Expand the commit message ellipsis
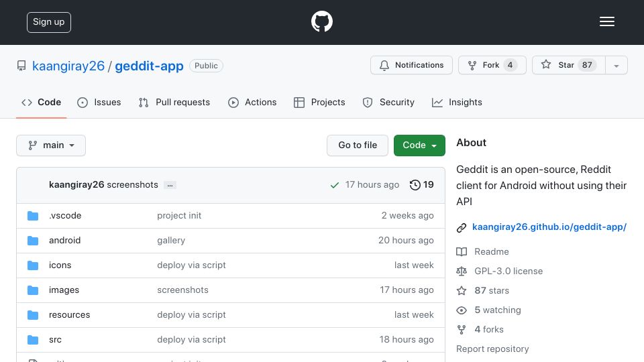644x362 pixels. (x=170, y=185)
